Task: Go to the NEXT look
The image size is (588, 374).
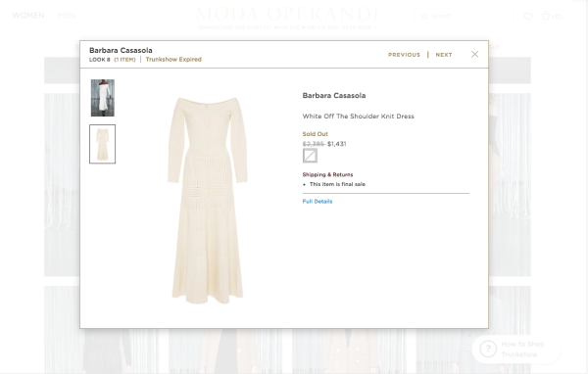Action: [444, 55]
